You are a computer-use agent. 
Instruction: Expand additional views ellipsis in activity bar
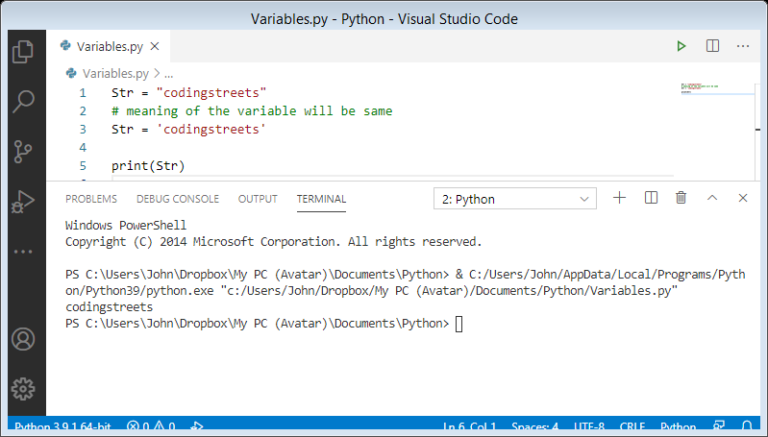22,251
